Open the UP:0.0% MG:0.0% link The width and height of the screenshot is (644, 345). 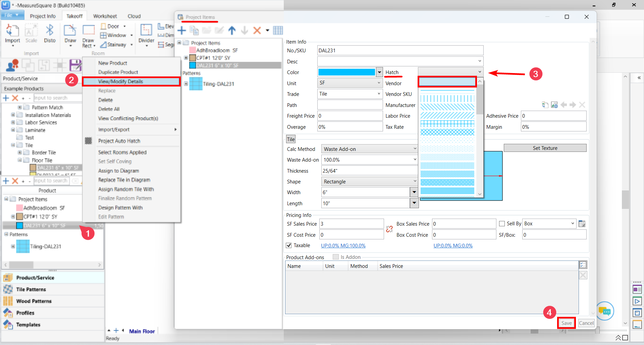(453, 246)
